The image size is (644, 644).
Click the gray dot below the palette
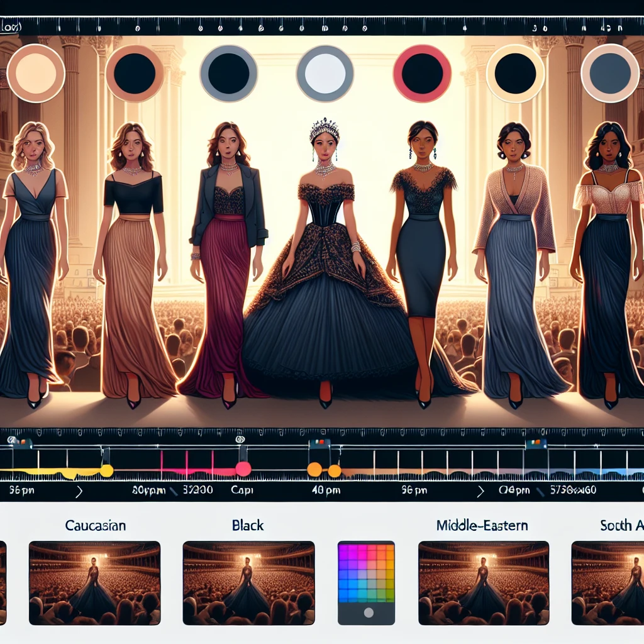coord(369,613)
